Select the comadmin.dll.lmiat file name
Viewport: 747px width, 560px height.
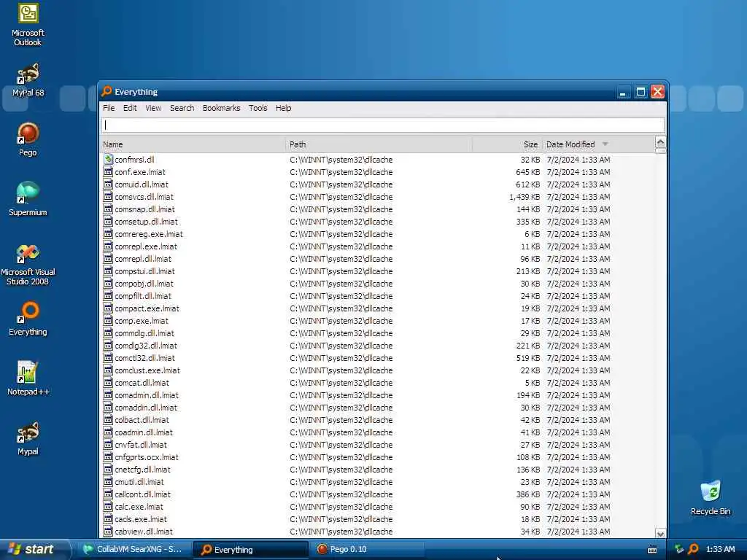[x=147, y=394]
